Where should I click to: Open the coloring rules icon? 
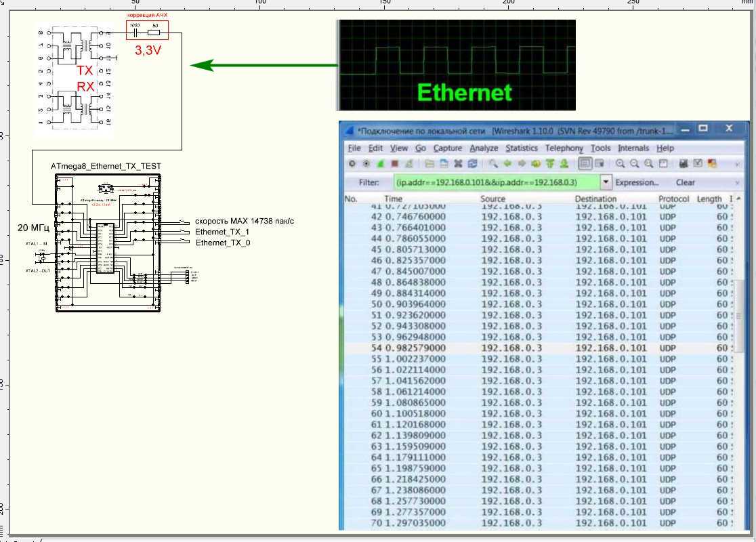click(712, 164)
